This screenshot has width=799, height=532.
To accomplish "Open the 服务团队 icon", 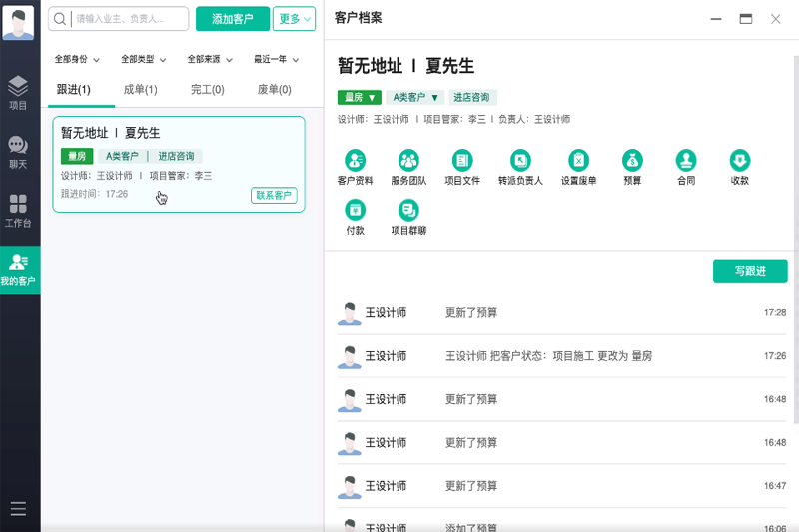I will pos(408,160).
